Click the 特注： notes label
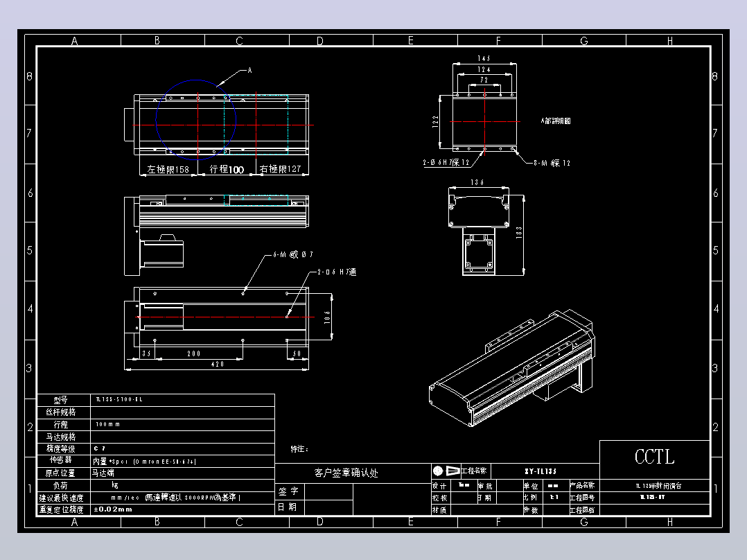 (x=299, y=449)
